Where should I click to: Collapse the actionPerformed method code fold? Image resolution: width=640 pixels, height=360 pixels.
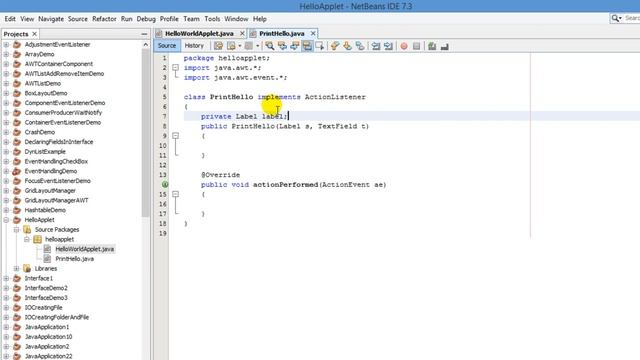tap(176, 194)
